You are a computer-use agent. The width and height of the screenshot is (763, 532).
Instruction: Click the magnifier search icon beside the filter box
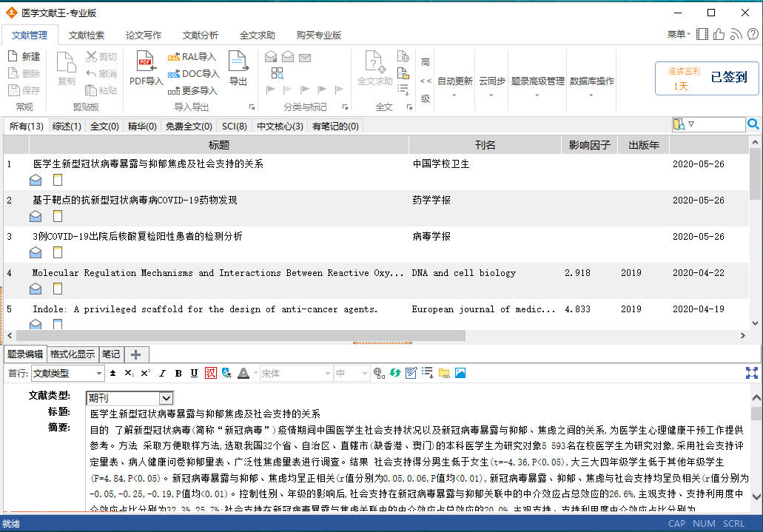coord(753,124)
